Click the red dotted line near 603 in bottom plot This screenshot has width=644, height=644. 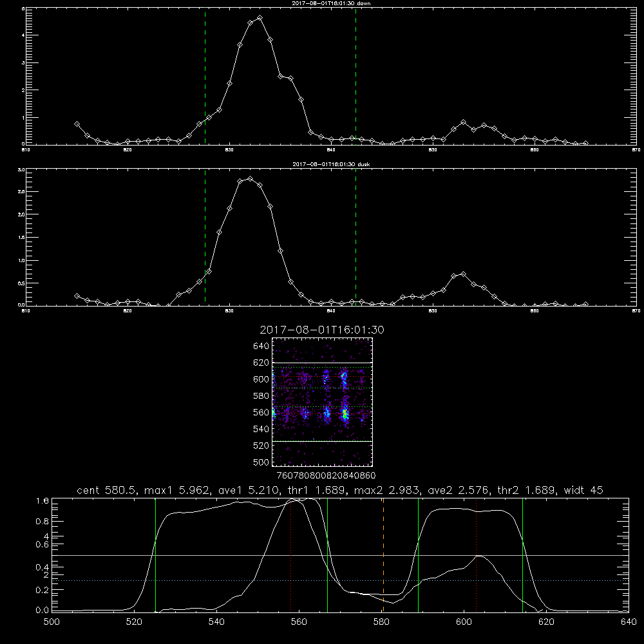476,555
